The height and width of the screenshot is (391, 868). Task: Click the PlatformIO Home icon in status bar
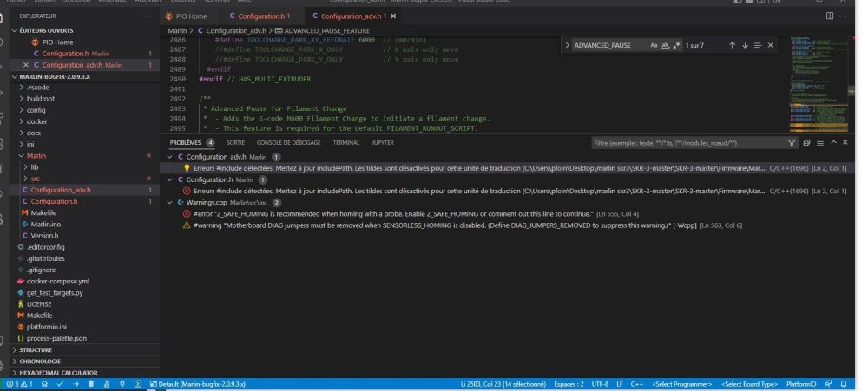[x=44, y=384]
